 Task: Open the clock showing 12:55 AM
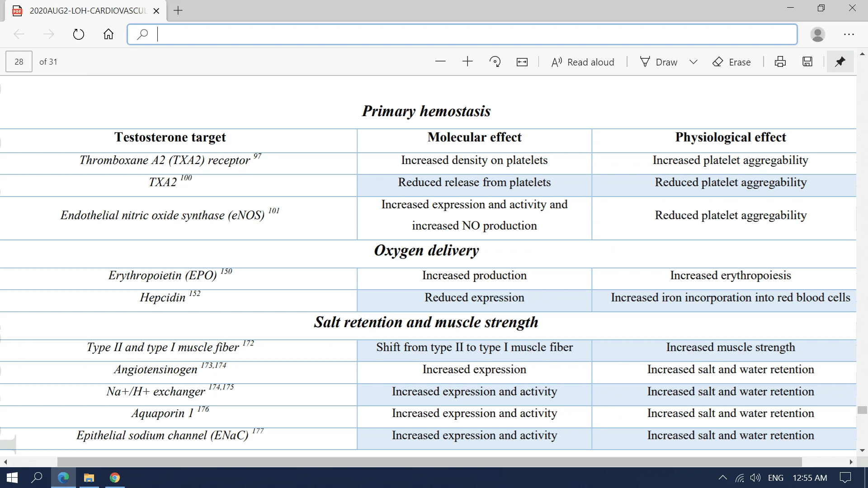pos(810,478)
